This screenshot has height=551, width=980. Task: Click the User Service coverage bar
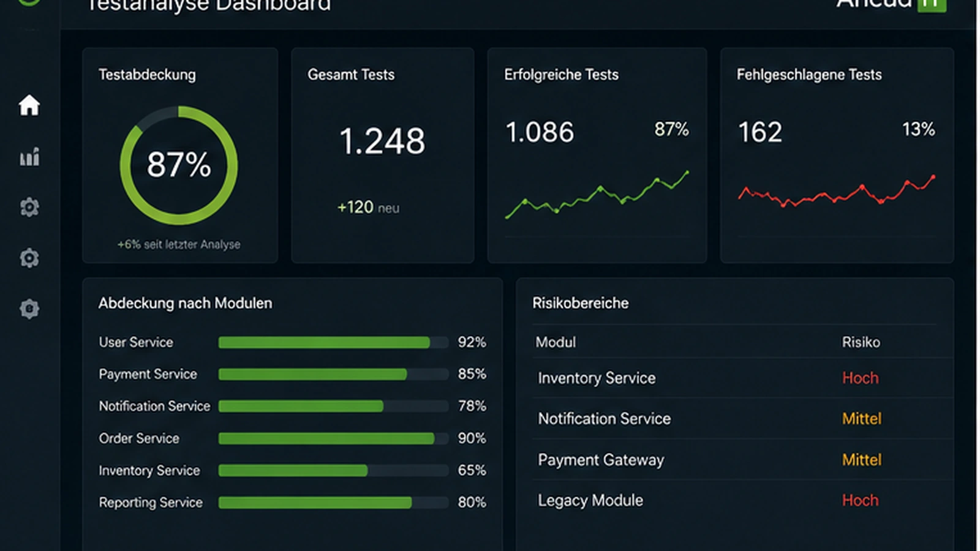click(x=333, y=342)
